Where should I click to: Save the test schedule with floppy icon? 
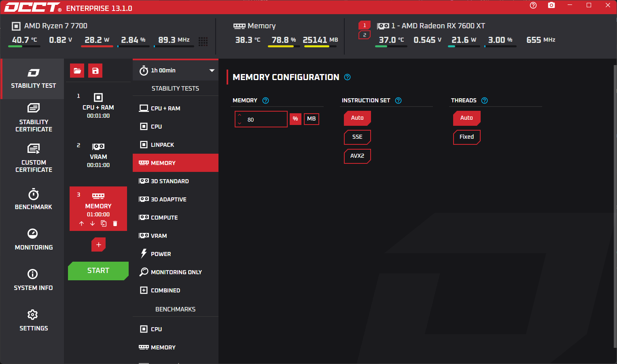point(95,71)
